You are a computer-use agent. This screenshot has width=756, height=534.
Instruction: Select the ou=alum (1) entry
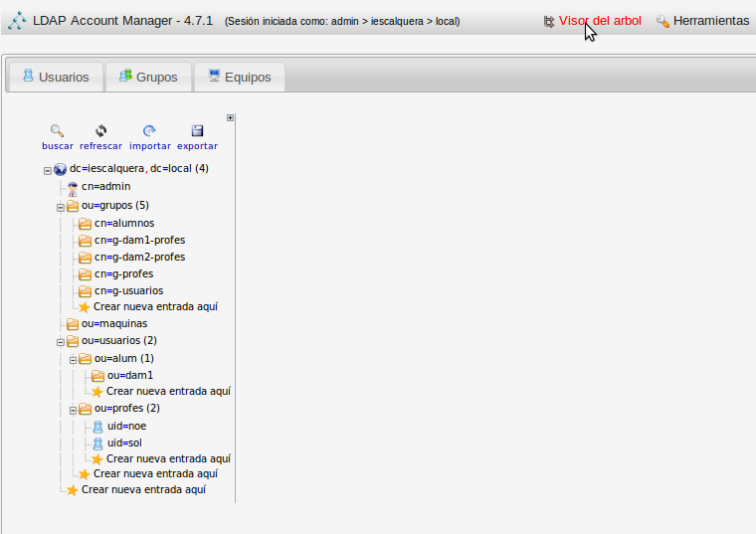tap(124, 358)
